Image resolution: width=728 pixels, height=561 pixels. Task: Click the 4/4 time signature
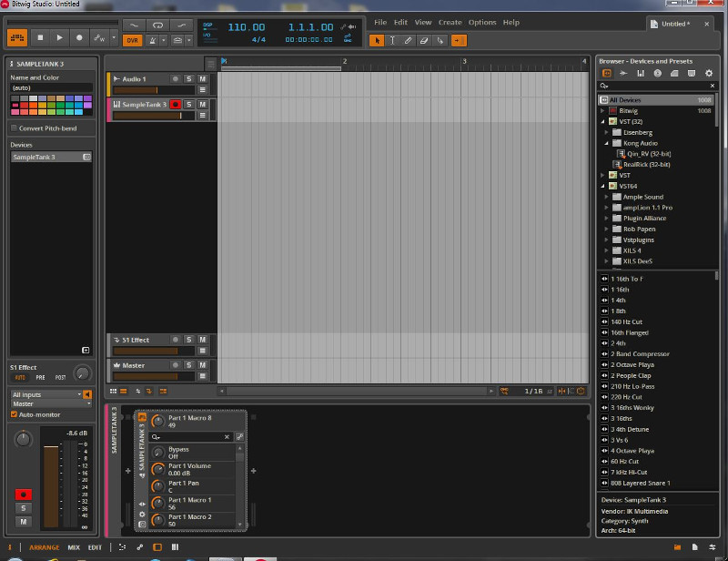click(258, 39)
